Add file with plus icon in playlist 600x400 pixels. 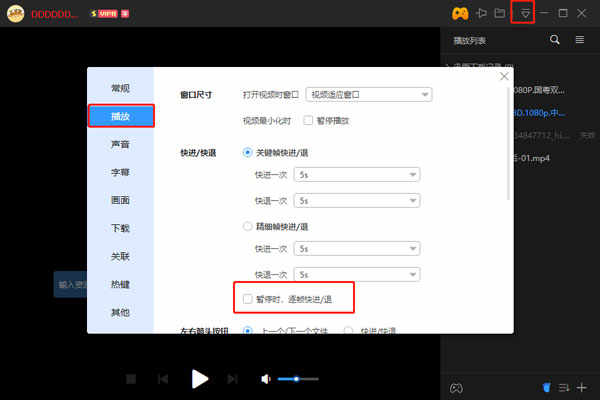coord(582,388)
